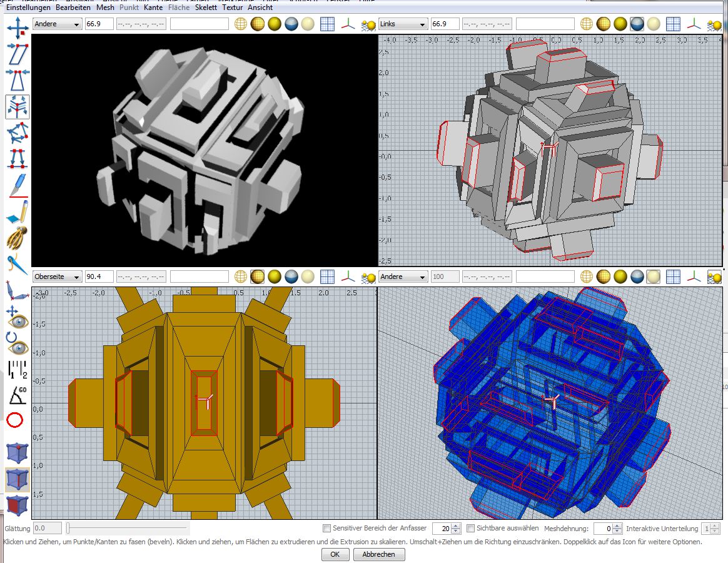This screenshot has height=563, width=728.
Task: Click the Oberseite view scale field 90.4
Action: point(99,276)
